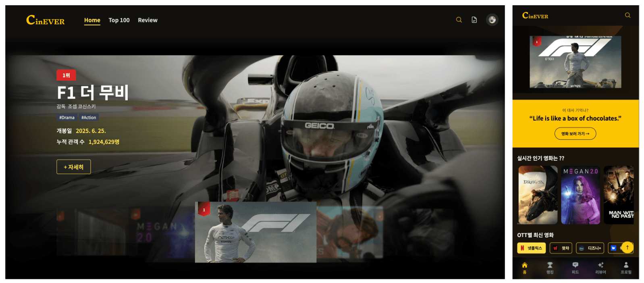Open 프로필 in mobile bottom navigation
Screen dimensions: 644x283
(626, 268)
